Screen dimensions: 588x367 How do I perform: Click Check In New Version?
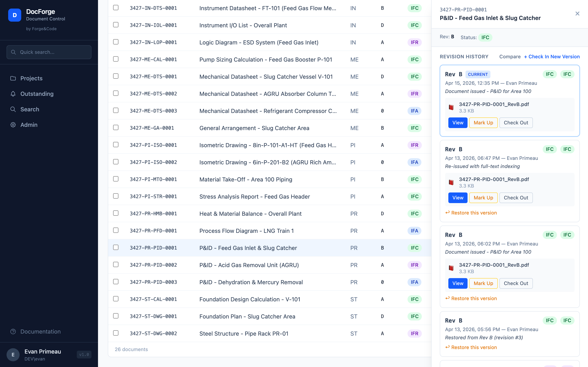click(x=551, y=56)
